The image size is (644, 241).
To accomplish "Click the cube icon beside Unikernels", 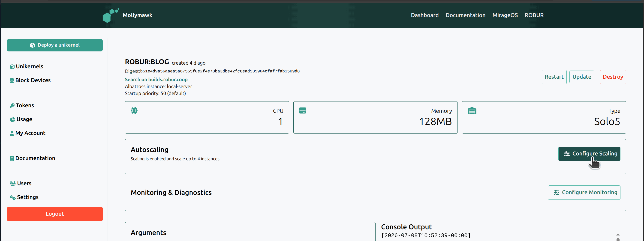I will click(12, 67).
